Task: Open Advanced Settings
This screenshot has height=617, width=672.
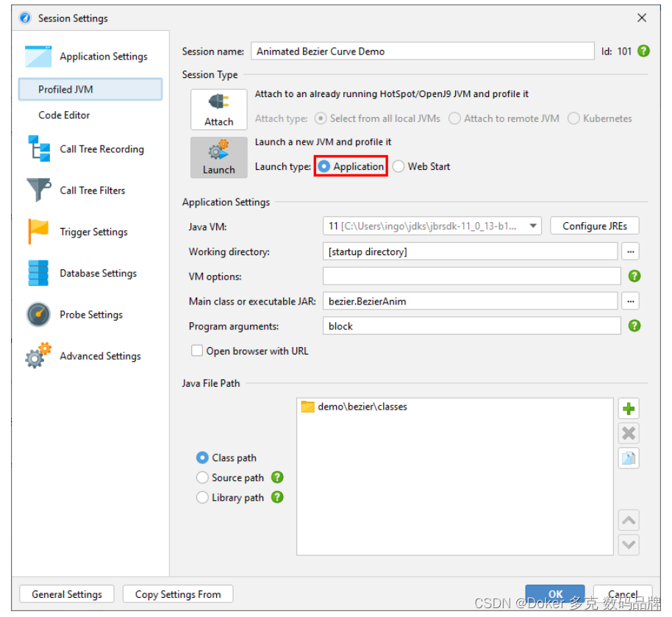Action: point(99,356)
